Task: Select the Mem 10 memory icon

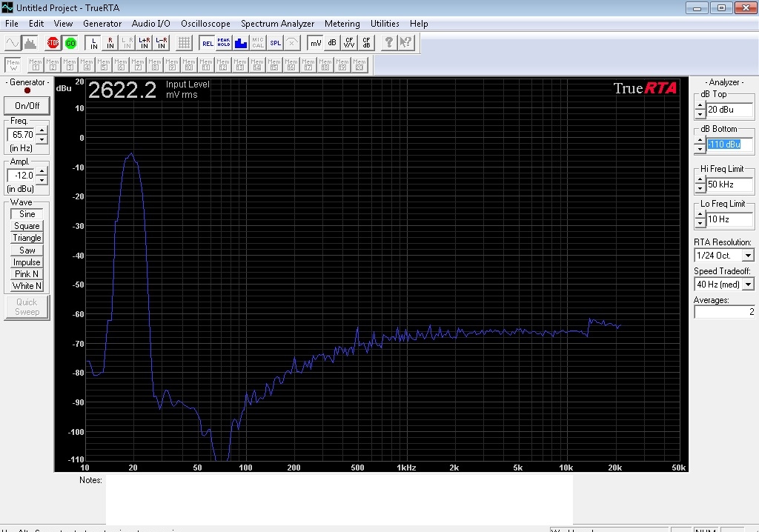Action: pos(189,64)
